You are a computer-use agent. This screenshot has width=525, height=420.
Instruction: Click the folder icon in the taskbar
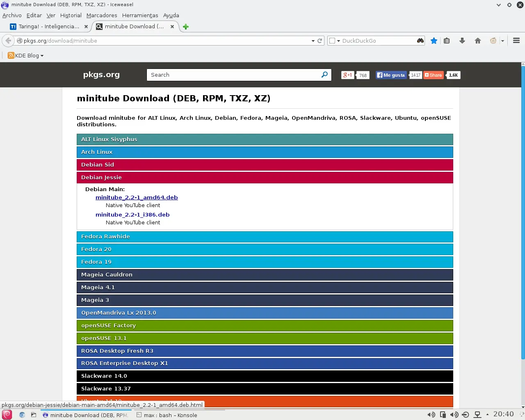pos(34,415)
